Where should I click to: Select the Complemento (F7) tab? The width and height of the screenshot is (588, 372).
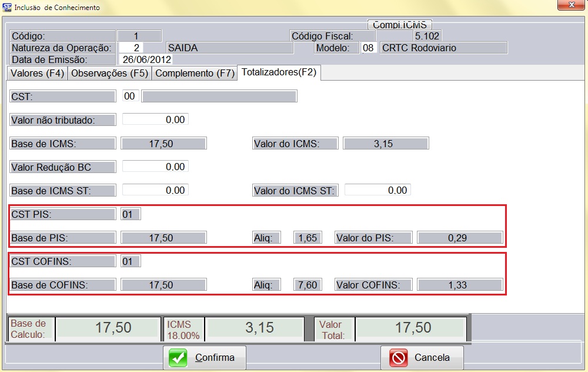coord(195,74)
